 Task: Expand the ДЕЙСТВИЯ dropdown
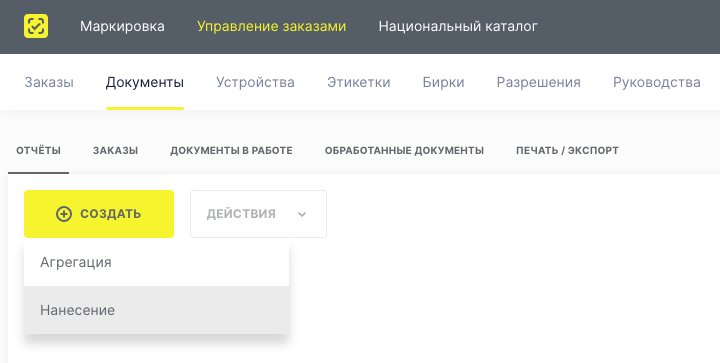click(x=259, y=214)
